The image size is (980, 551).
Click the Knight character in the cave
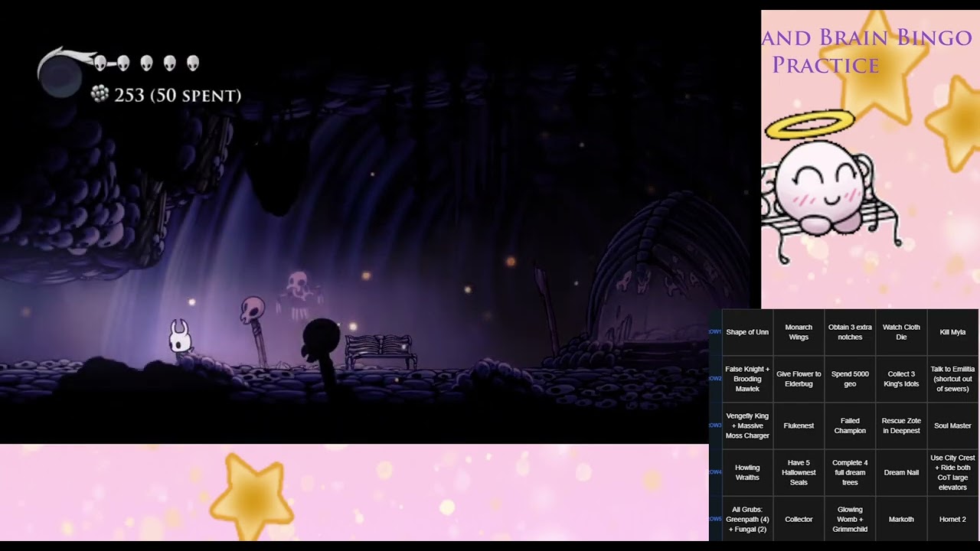pyautogui.click(x=180, y=337)
